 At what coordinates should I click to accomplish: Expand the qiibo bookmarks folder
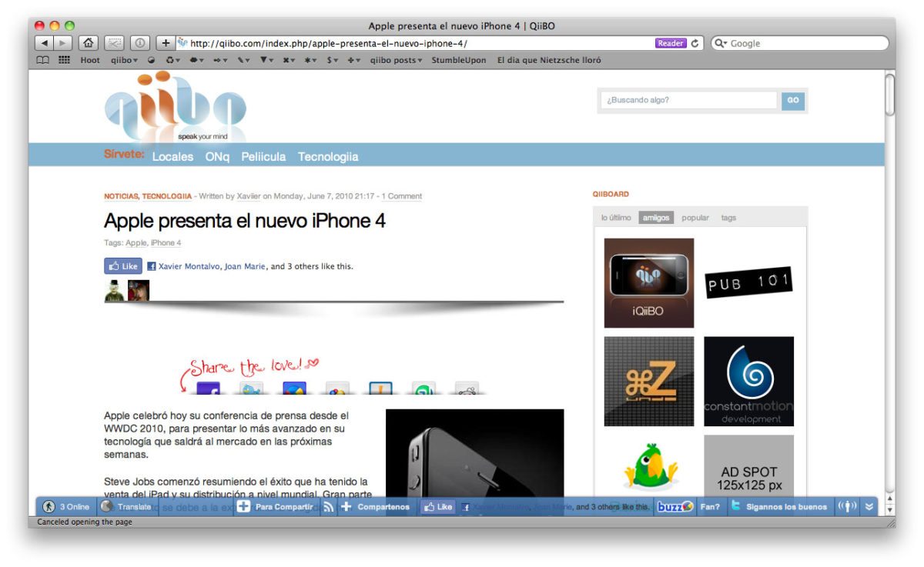[x=124, y=60]
